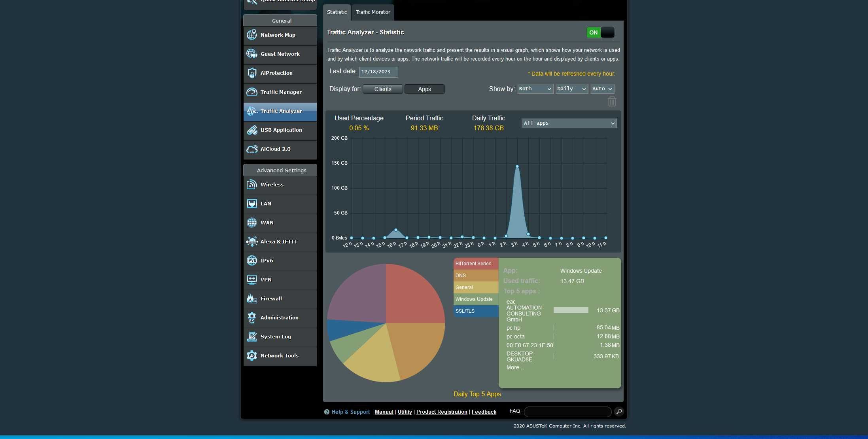Select the General legend swatch
This screenshot has width=868, height=439.
pyautogui.click(x=476, y=287)
